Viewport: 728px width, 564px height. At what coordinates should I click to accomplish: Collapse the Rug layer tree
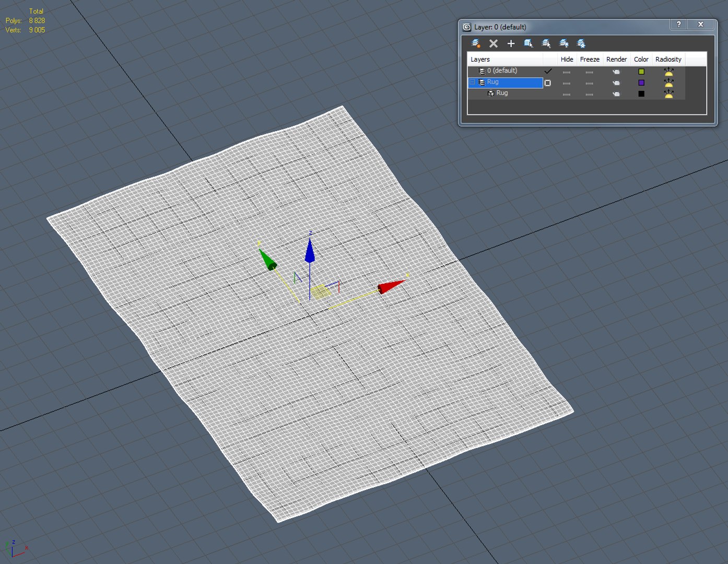pos(473,83)
